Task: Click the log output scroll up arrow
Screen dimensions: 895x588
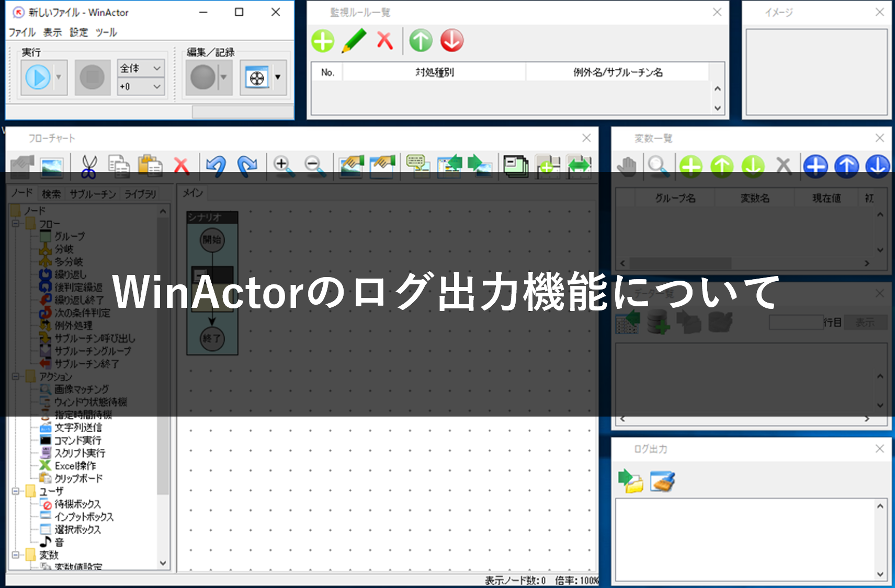Action: (x=880, y=506)
